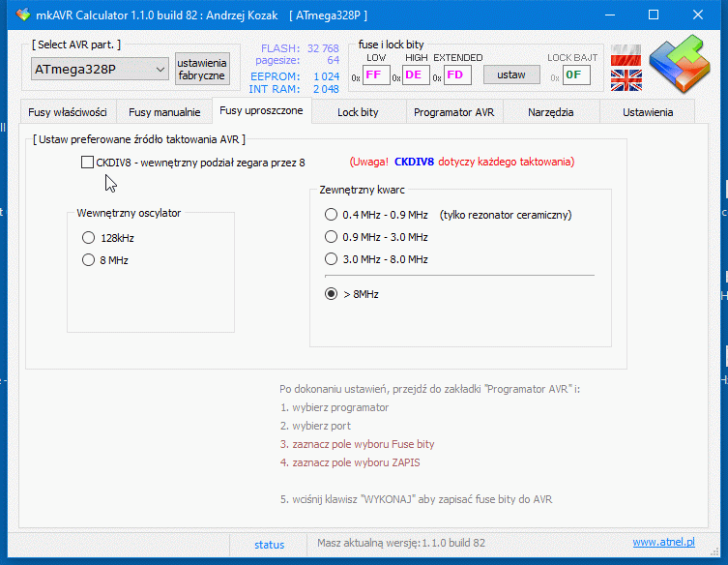Choose the 0.9 MHz - 3.0 MHz crystal range
728x565 pixels.
click(x=332, y=237)
